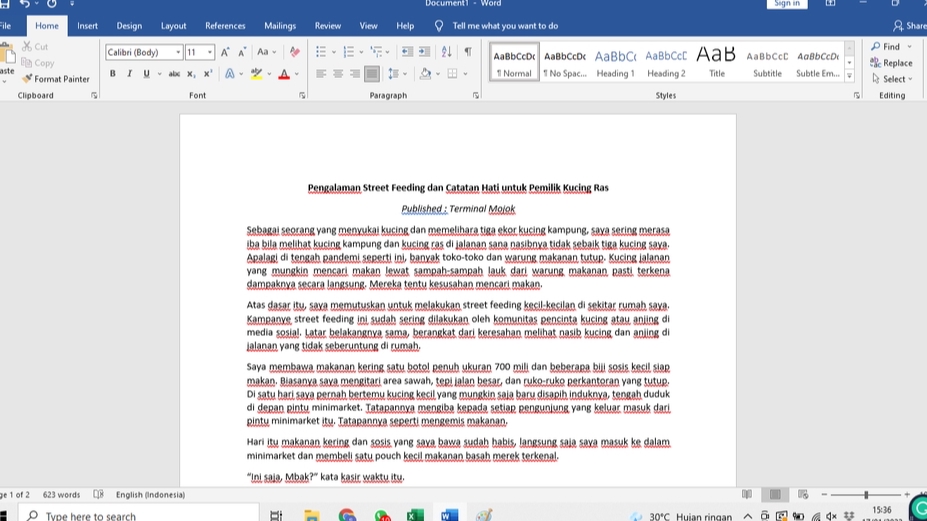Click the Windows taskbar search box

[138, 515]
